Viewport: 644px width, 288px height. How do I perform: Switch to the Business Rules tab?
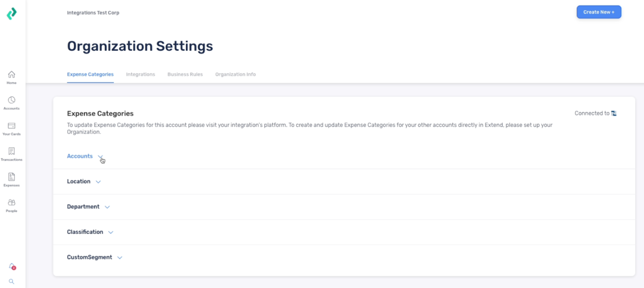(185, 74)
